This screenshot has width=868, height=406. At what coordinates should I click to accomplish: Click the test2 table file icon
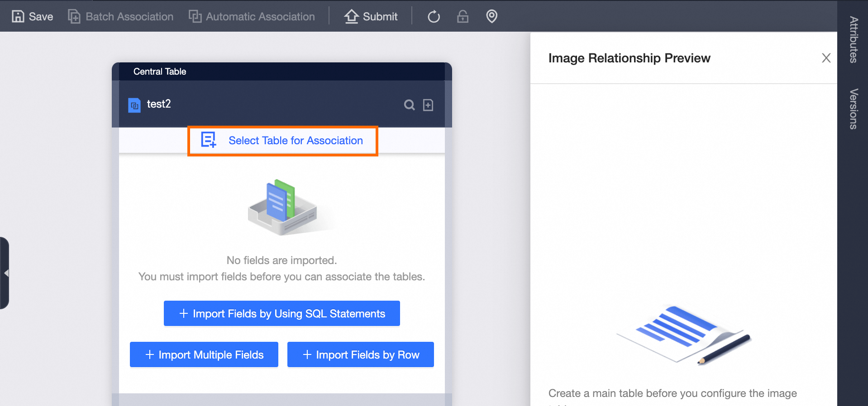coord(134,105)
